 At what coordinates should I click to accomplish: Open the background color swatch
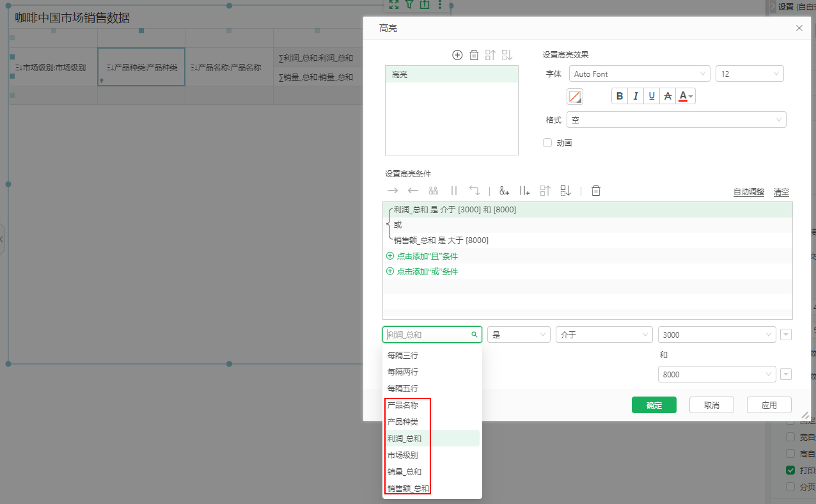pyautogui.click(x=575, y=97)
